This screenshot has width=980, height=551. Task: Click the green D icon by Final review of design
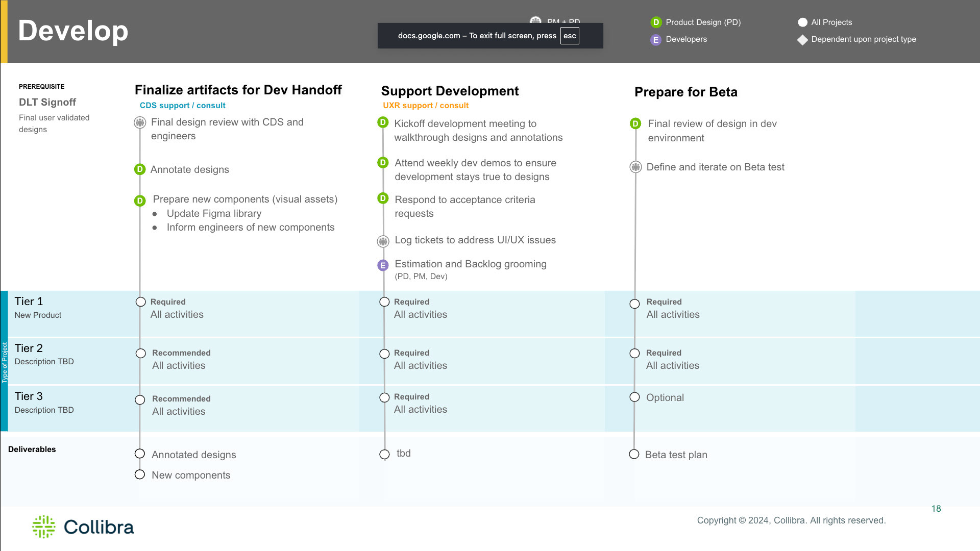[x=635, y=123]
